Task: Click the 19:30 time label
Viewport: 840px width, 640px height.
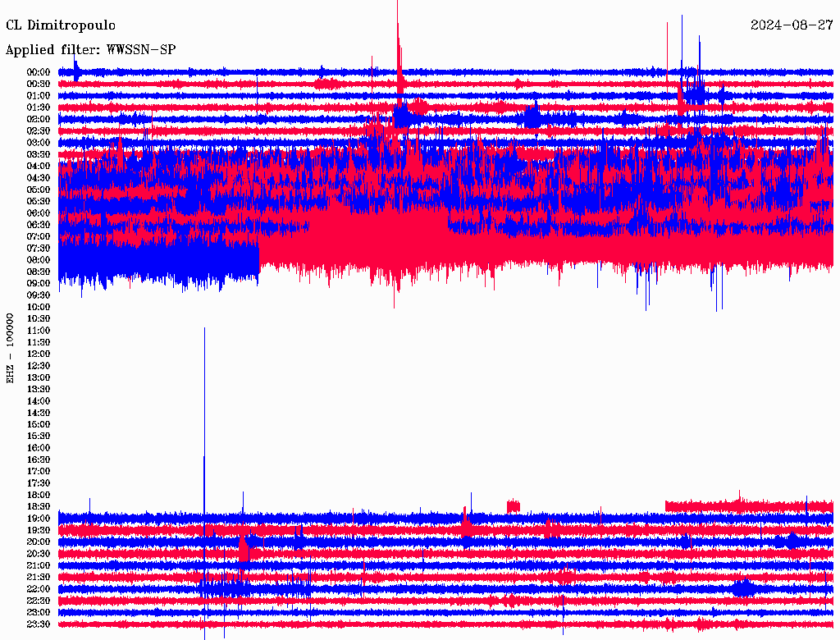Action: 39,531
